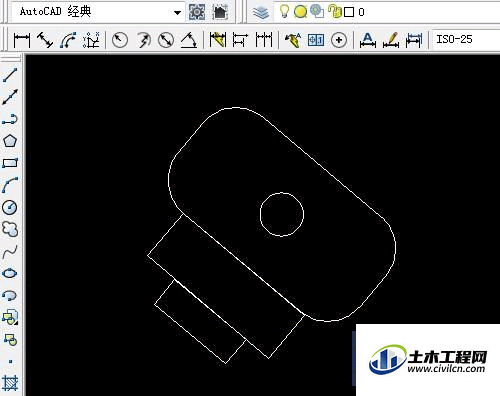Click the My Workspace house icon
The height and width of the screenshot is (396, 500).
pos(220,12)
